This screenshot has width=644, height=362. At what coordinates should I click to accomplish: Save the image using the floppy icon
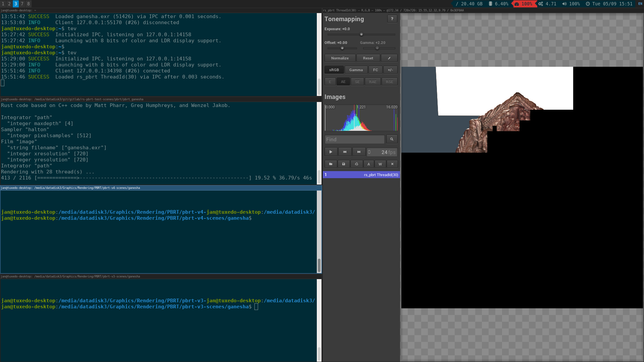pos(343,164)
